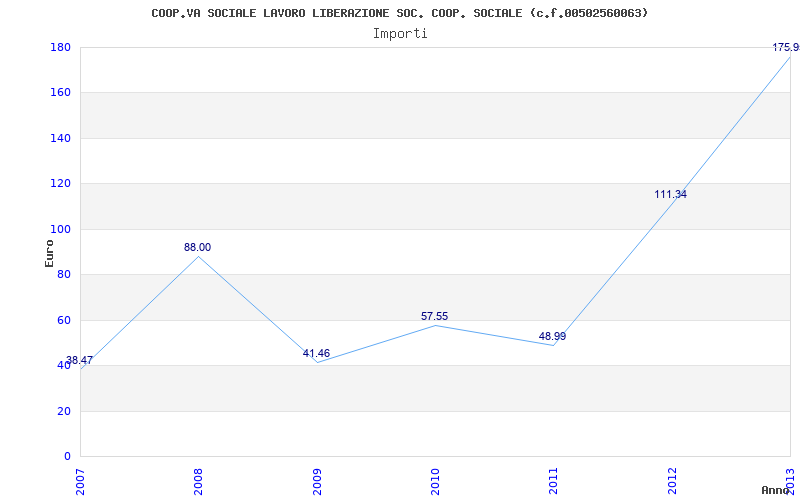Click the 2011 year tick label
800x500 pixels.
point(553,479)
